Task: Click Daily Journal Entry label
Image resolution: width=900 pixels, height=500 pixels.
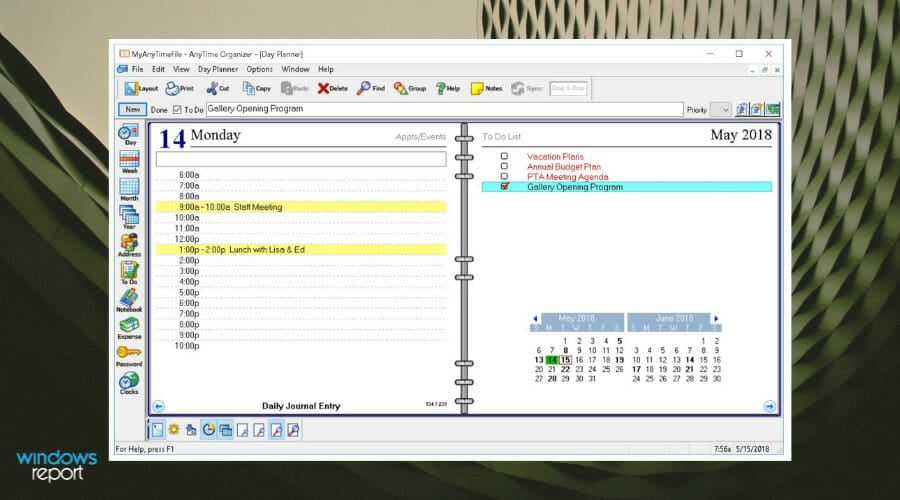Action: (301, 406)
